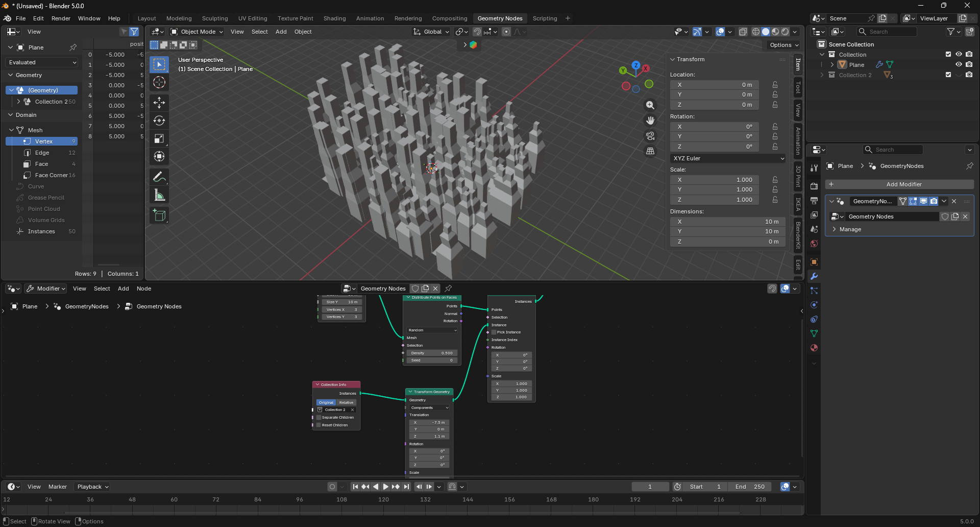Viewport: 980px width, 527px height.
Task: Click the 3D cursor tool
Action: coord(159,82)
